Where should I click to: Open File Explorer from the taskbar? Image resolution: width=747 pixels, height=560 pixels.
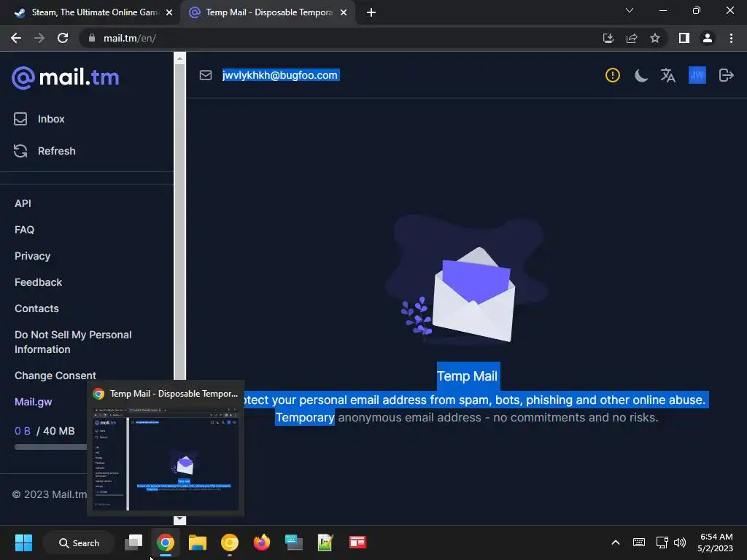197,542
